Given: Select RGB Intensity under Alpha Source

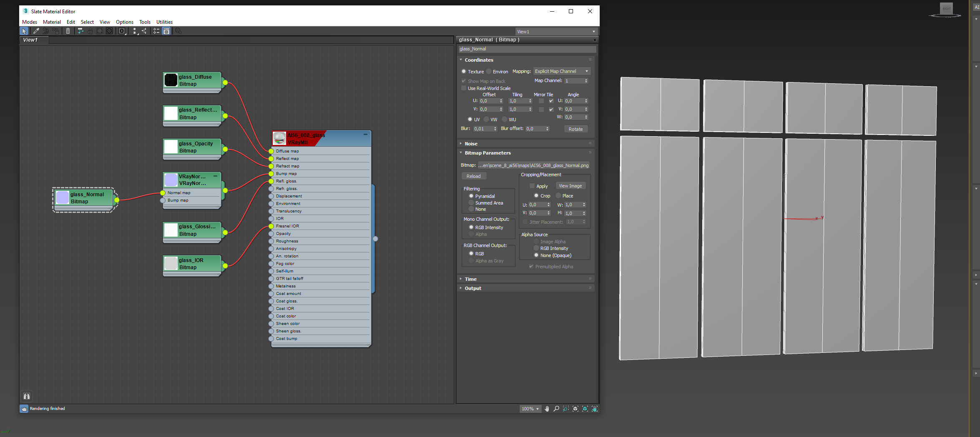Looking at the screenshot, I should (x=536, y=248).
